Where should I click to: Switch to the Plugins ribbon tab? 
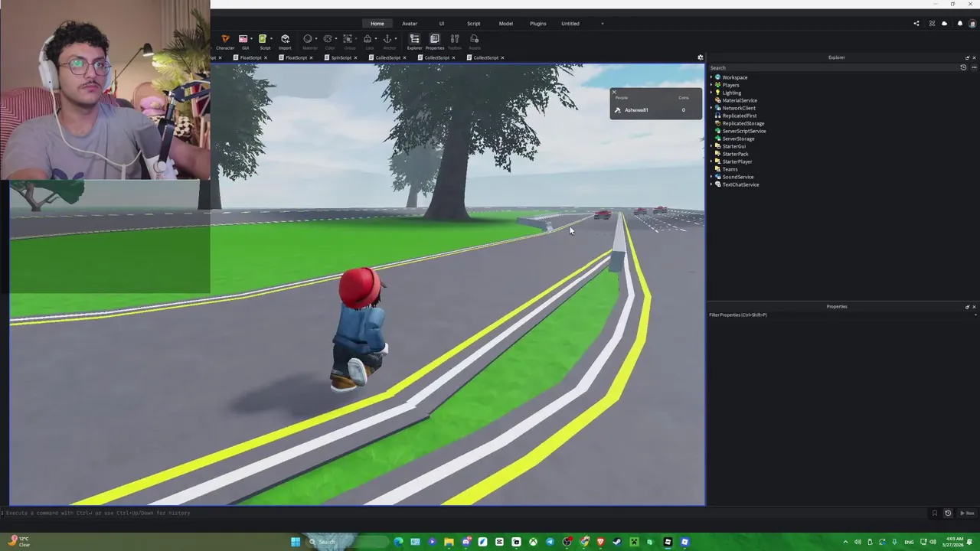coord(538,24)
